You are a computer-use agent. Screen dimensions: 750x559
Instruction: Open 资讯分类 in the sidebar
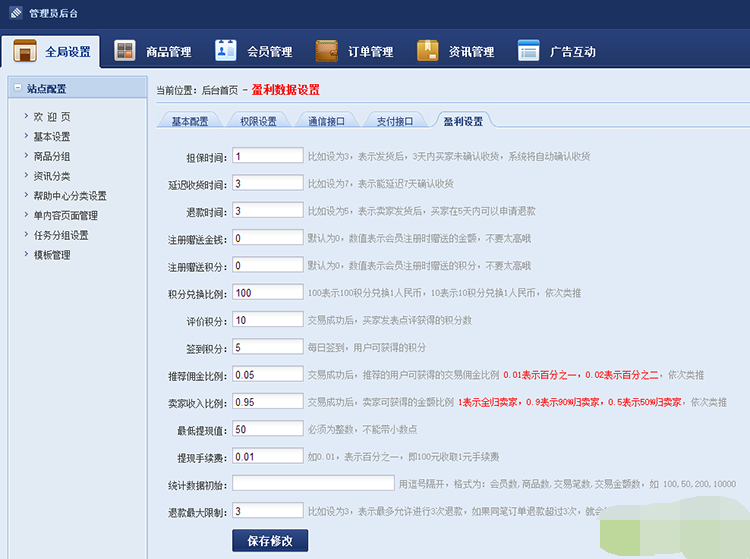(52, 176)
